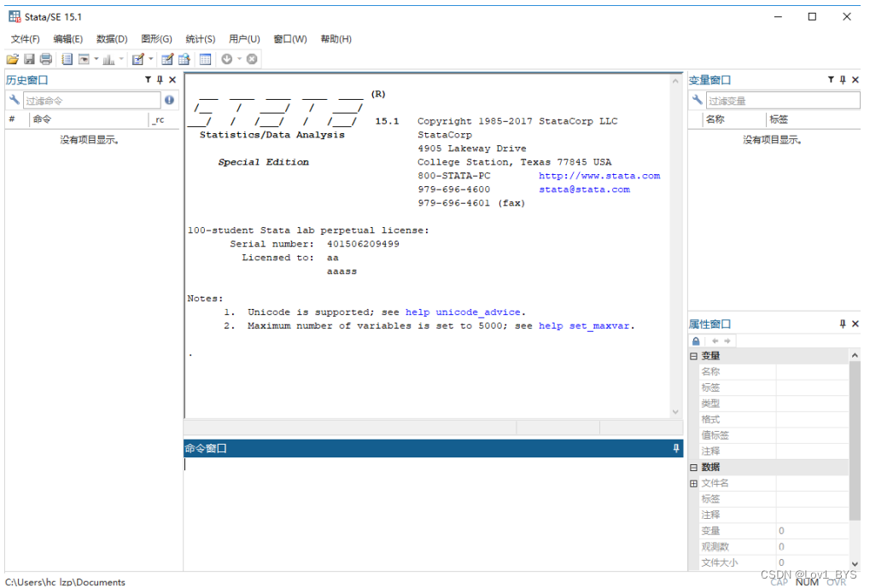Image resolution: width=870 pixels, height=588 pixels.
Task: Click the stata@stata.com email link
Action: pyautogui.click(x=585, y=189)
